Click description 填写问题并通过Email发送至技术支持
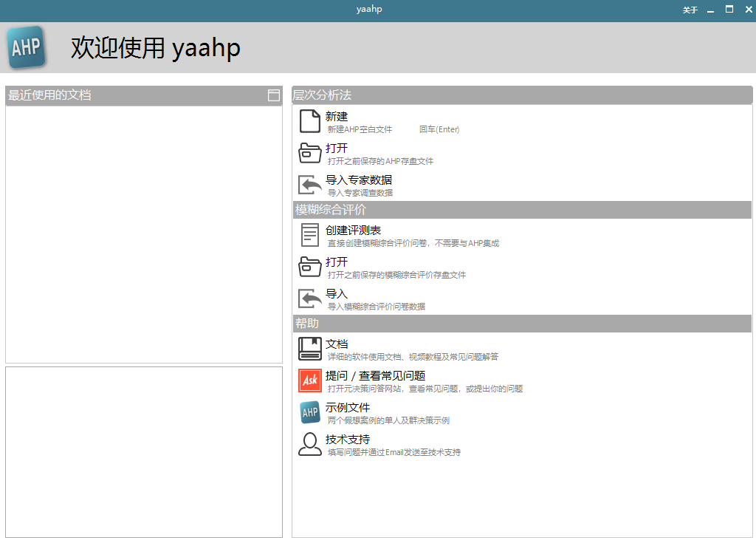The image size is (756, 546). pyautogui.click(x=394, y=452)
